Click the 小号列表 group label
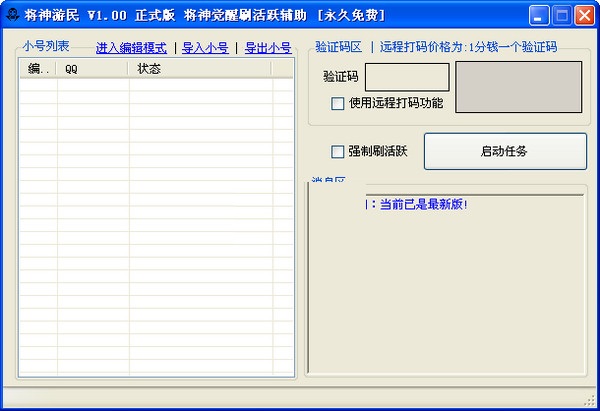This screenshot has height=411, width=600. (46, 46)
